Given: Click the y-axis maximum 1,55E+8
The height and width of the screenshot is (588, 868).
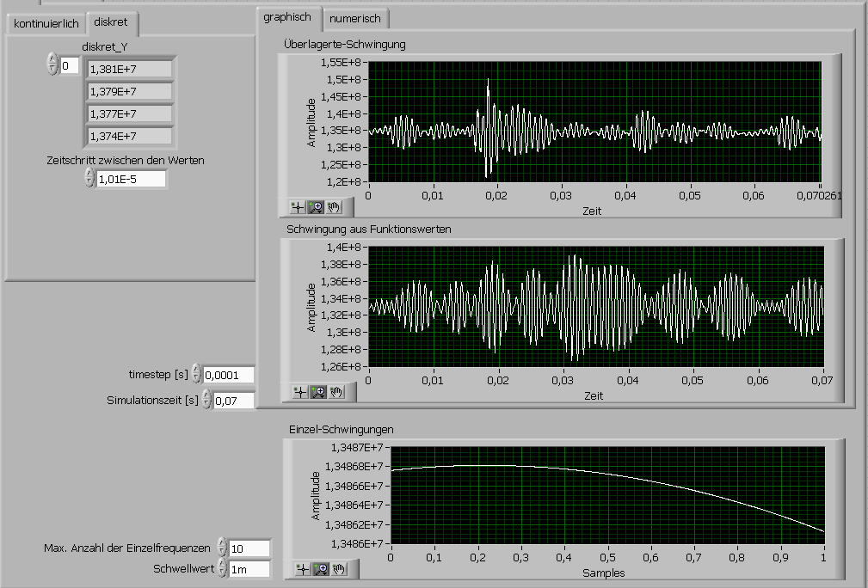Looking at the screenshot, I should (341, 63).
